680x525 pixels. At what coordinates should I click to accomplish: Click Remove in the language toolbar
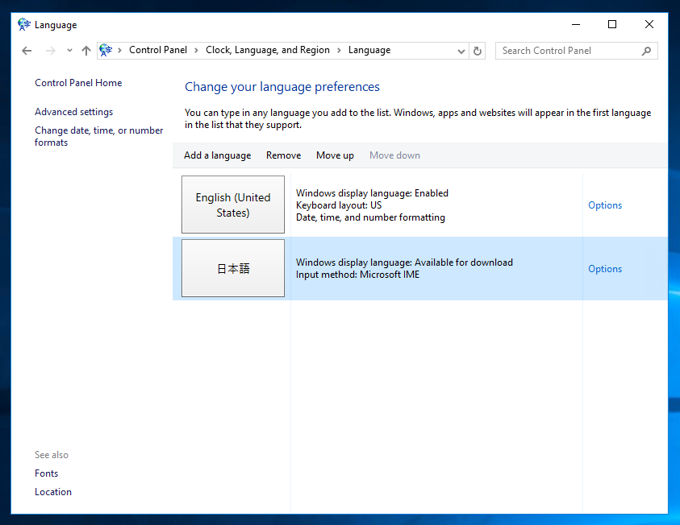pyautogui.click(x=284, y=155)
